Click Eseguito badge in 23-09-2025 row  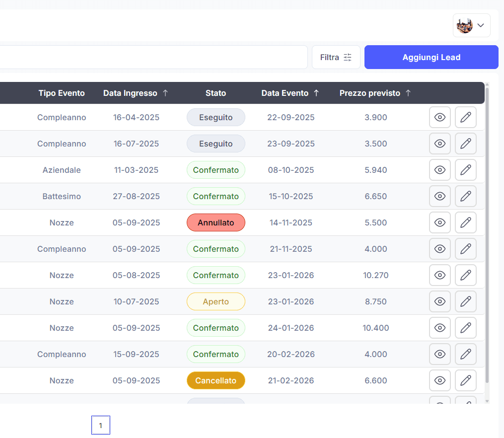(x=216, y=144)
